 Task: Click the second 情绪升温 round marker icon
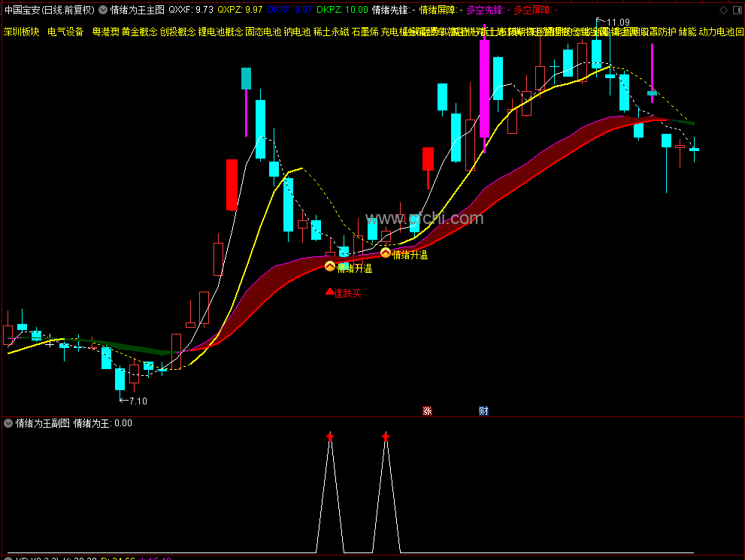pyautogui.click(x=386, y=253)
